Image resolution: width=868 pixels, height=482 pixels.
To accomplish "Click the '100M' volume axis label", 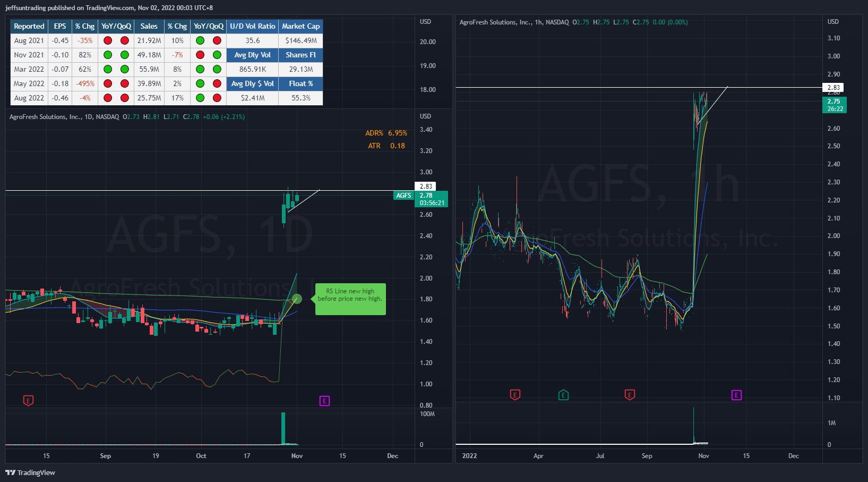I will tap(427, 414).
